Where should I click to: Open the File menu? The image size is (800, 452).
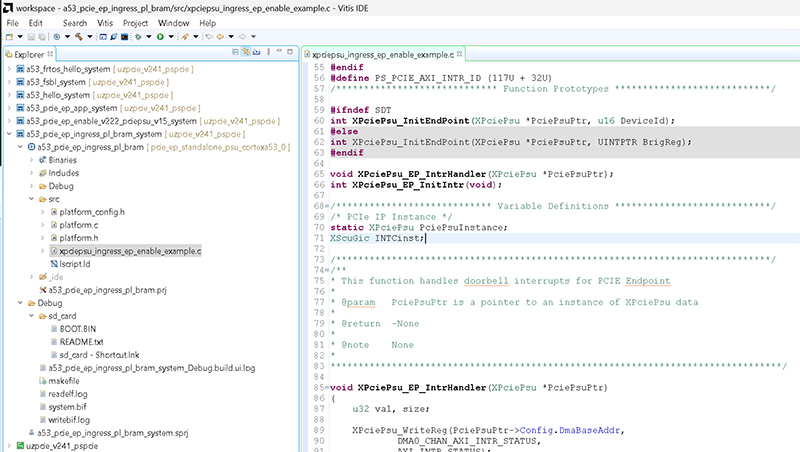tap(12, 23)
